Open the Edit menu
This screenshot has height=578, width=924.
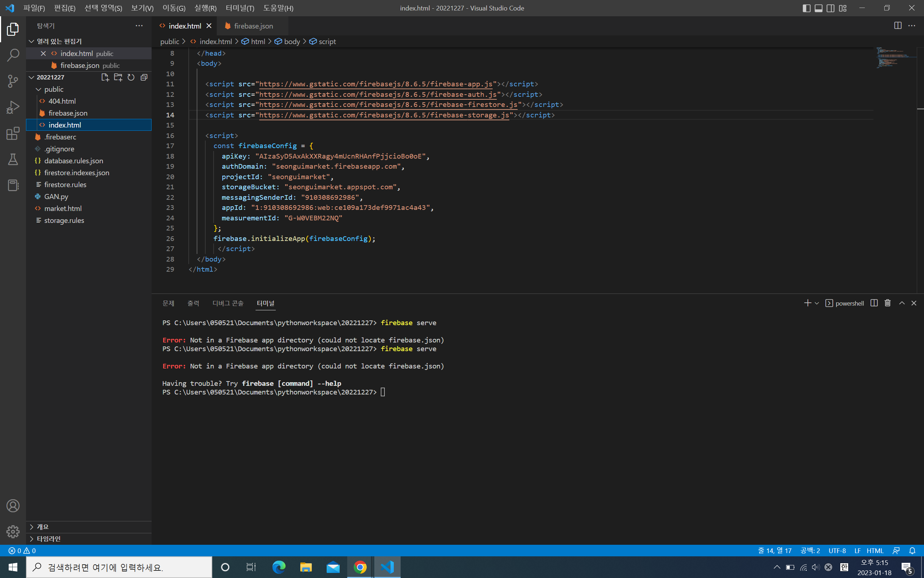[x=65, y=8]
